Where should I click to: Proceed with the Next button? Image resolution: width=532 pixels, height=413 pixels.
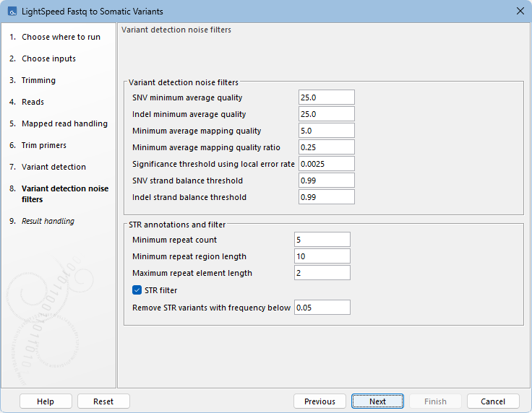(x=377, y=401)
